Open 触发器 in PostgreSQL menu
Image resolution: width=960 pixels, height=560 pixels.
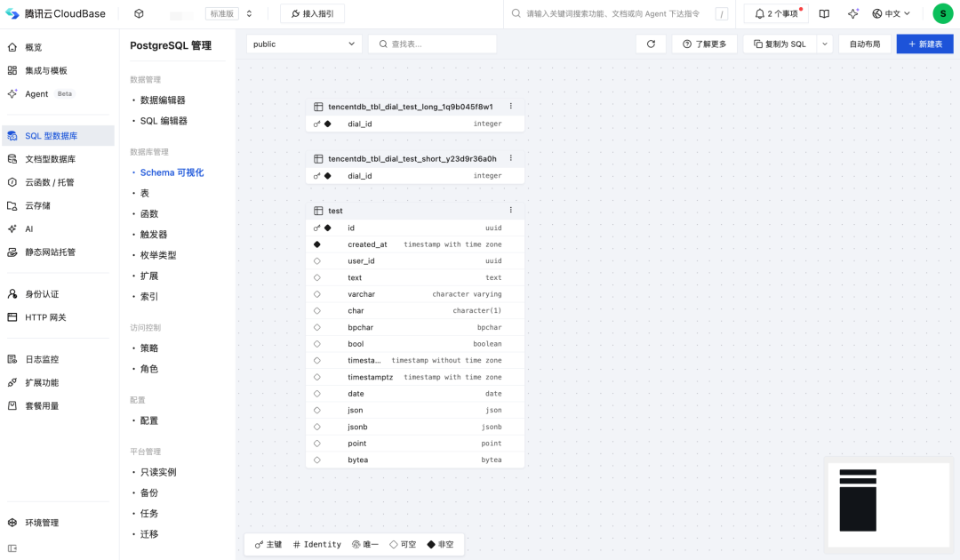(153, 235)
